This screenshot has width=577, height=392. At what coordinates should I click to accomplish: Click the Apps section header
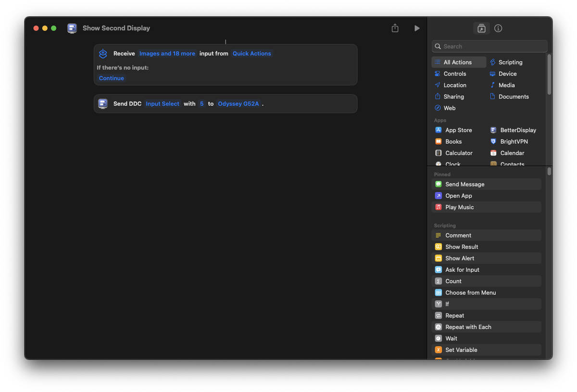440,120
